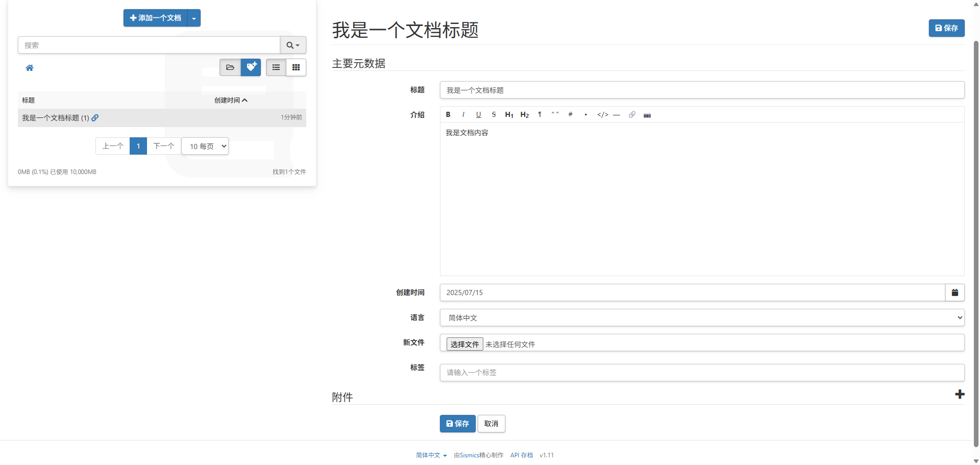
Task: Insert a hyperlink with the chain icon
Action: [x=632, y=114]
